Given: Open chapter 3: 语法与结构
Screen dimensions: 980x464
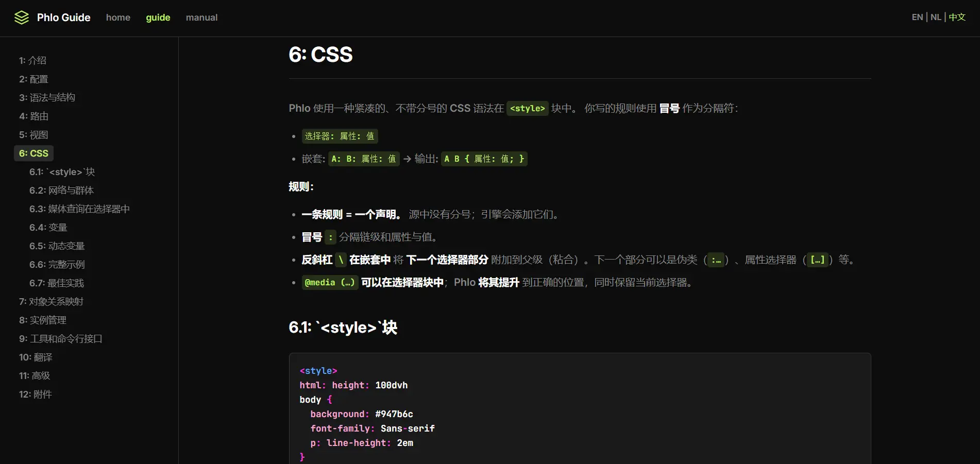Looking at the screenshot, I should 47,98.
